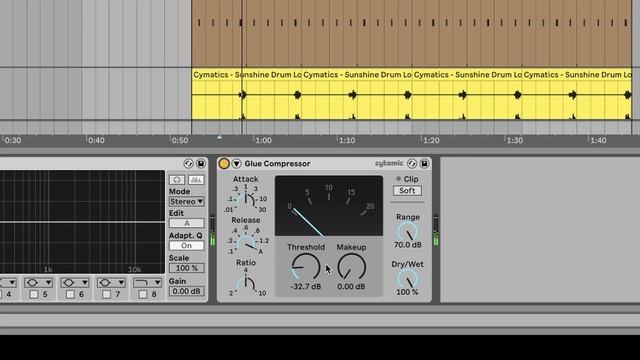Image resolution: width=640 pixels, height=360 pixels.
Task: Select the 70.0 dB range value
Action: pyautogui.click(x=407, y=245)
